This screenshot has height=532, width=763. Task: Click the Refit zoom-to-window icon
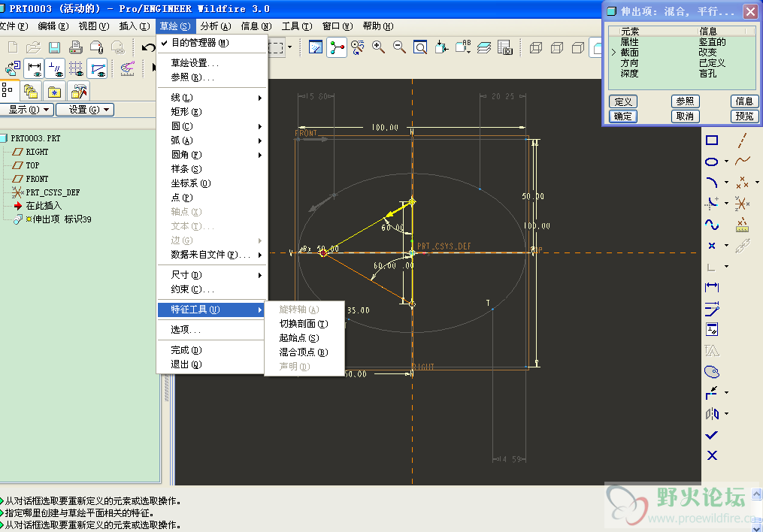point(420,47)
